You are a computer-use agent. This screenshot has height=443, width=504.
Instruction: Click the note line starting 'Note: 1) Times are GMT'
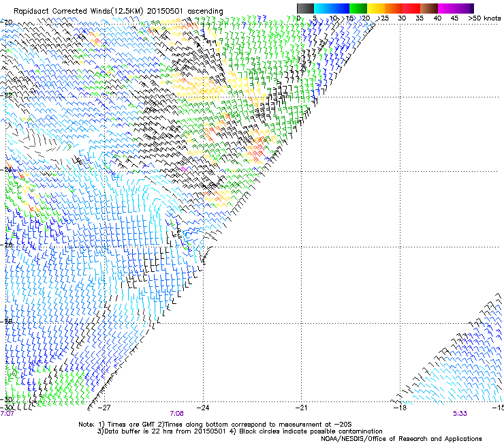pos(215,425)
